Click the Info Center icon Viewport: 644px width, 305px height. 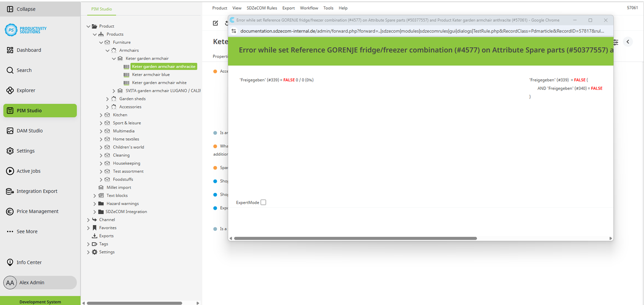coord(10,262)
